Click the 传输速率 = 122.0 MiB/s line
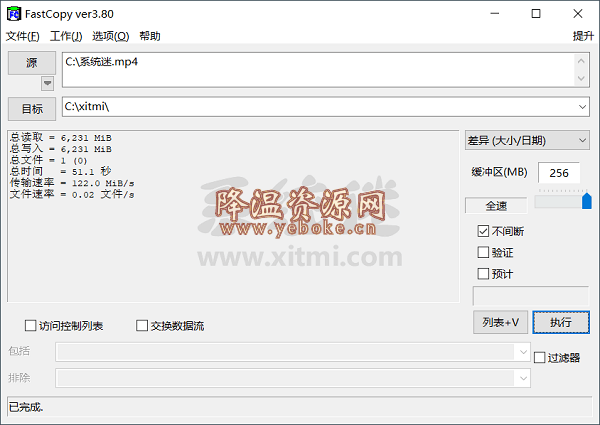600x425 pixels. pos(72,183)
